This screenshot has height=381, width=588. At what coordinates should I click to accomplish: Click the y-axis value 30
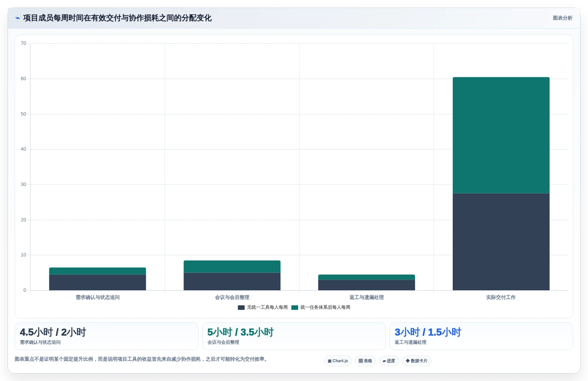click(x=23, y=184)
